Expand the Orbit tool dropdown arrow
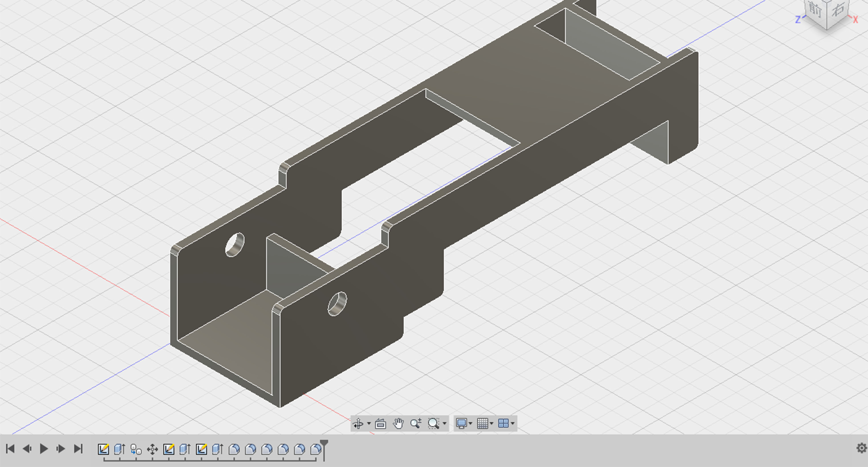This screenshot has width=868, height=467. [369, 424]
